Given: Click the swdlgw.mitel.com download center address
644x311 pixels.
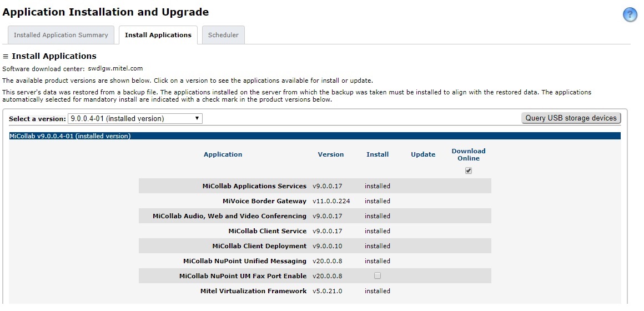Looking at the screenshot, I should coord(115,69).
